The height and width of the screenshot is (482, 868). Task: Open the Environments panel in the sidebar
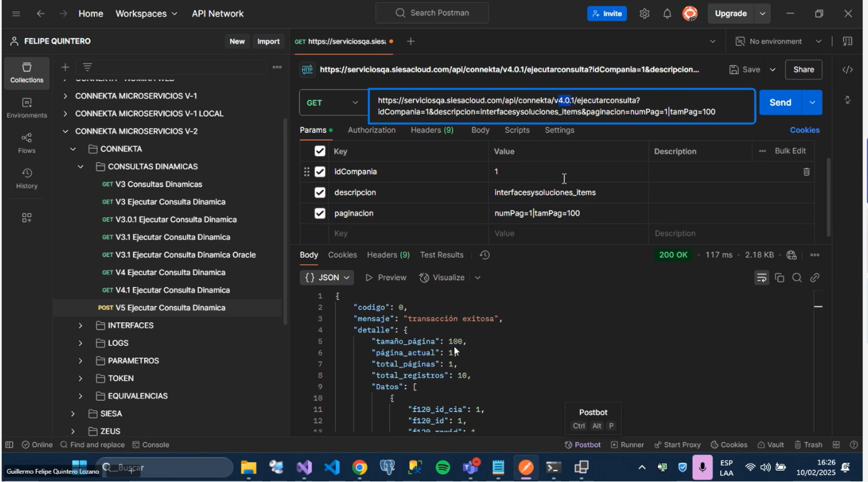click(26, 103)
